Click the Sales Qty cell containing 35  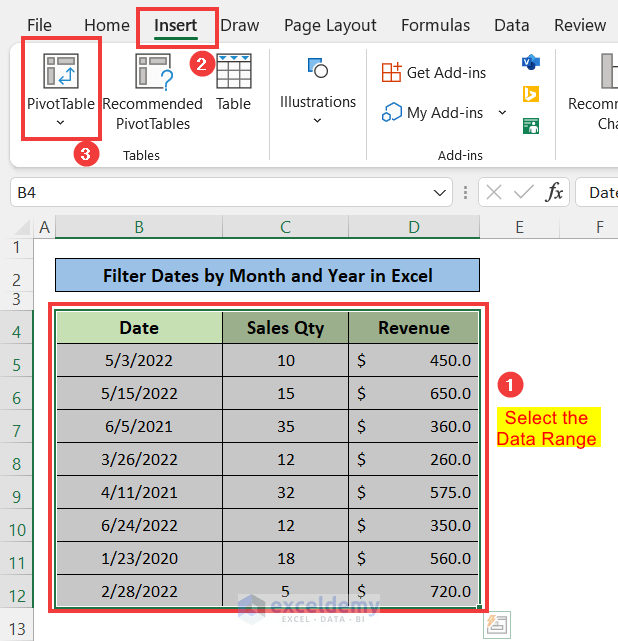click(x=285, y=426)
